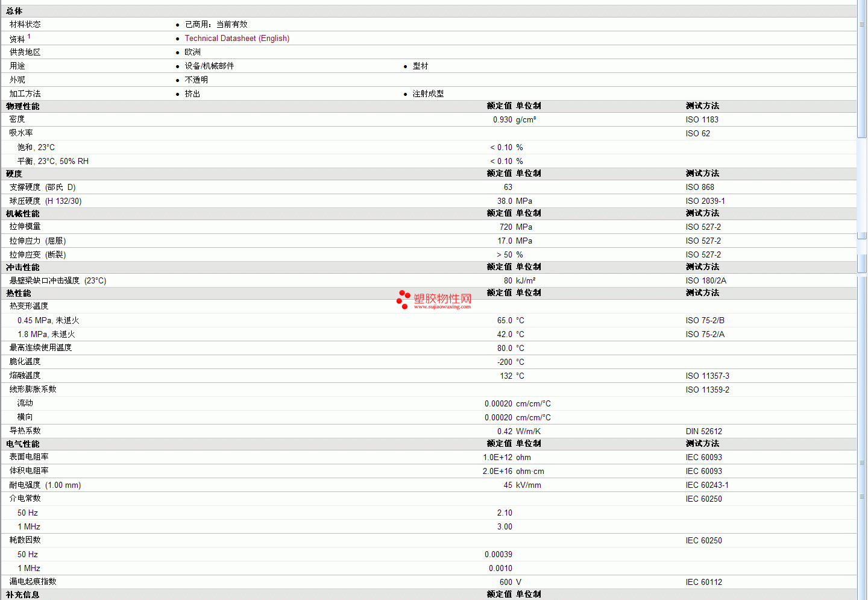The width and height of the screenshot is (868, 600).
Task: Click the ISO 180/2A test method
Action: coord(705,280)
